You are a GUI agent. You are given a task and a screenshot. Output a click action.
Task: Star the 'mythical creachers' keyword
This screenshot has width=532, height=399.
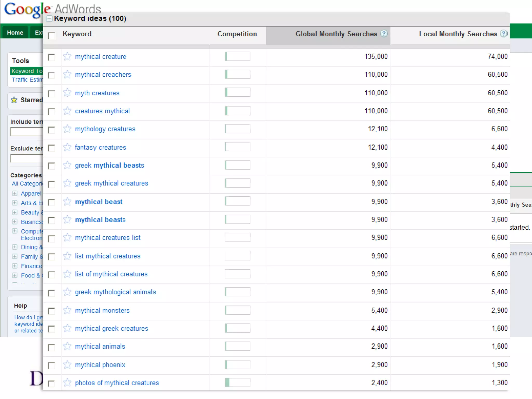(67, 75)
